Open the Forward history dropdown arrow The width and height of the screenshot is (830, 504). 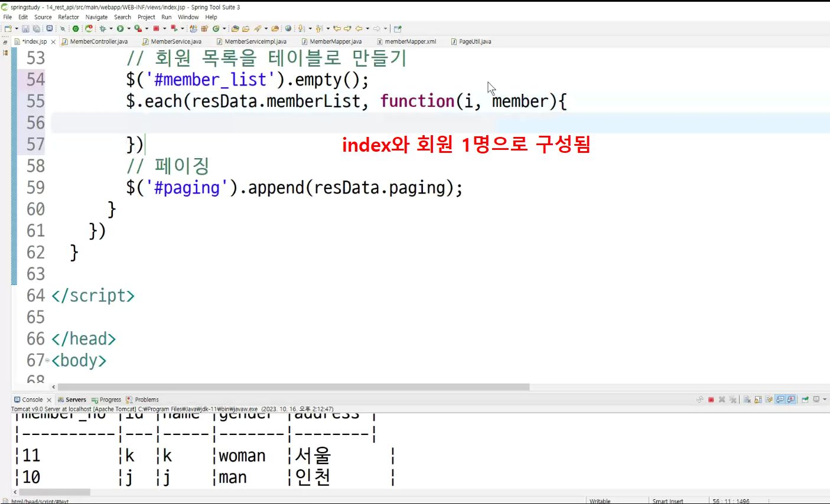[385, 28]
